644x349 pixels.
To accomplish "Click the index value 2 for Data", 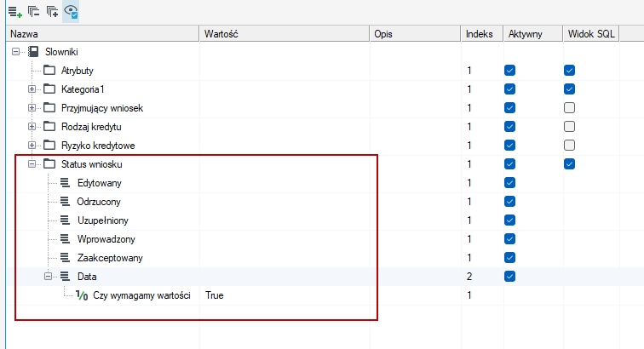I will click(x=469, y=277).
